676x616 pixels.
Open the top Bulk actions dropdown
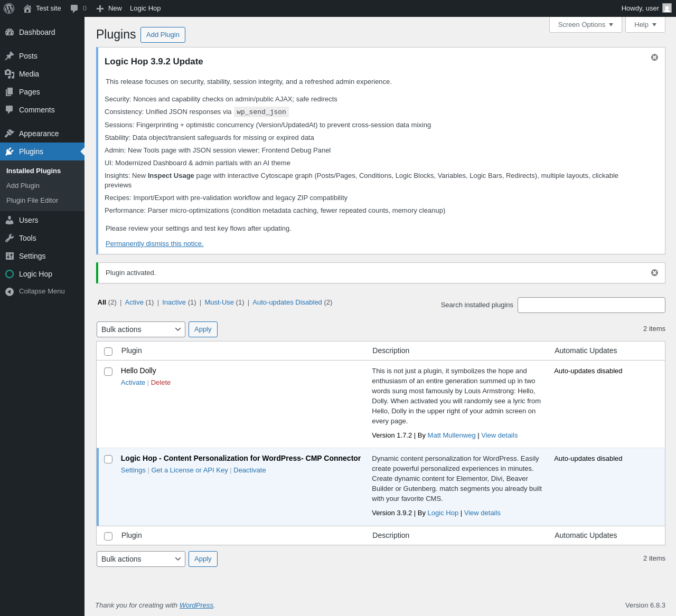click(x=141, y=329)
